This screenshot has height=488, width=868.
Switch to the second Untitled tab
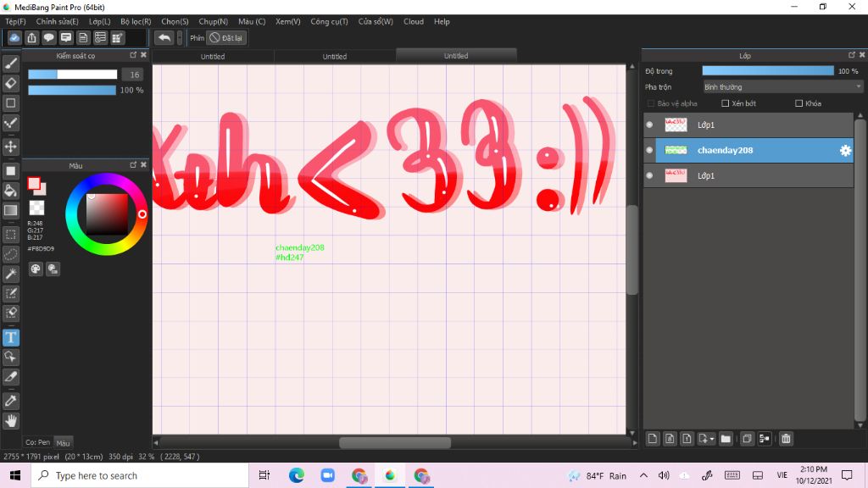tap(334, 57)
